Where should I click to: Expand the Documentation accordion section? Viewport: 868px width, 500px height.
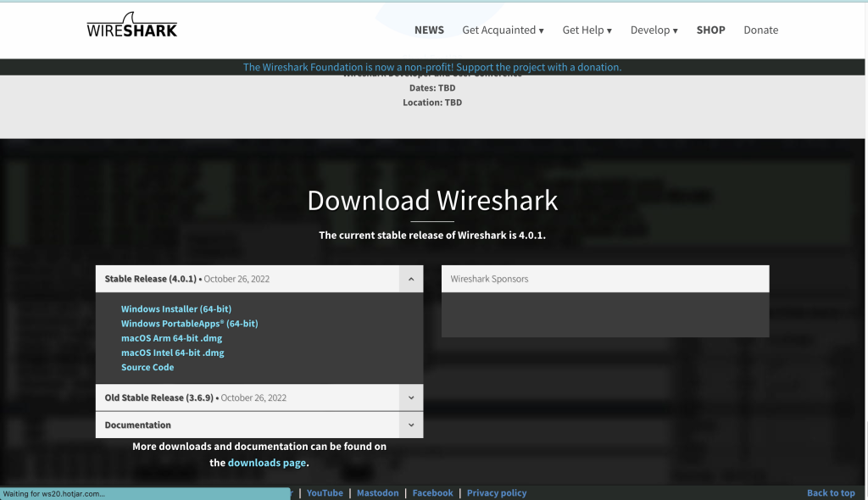pos(410,425)
